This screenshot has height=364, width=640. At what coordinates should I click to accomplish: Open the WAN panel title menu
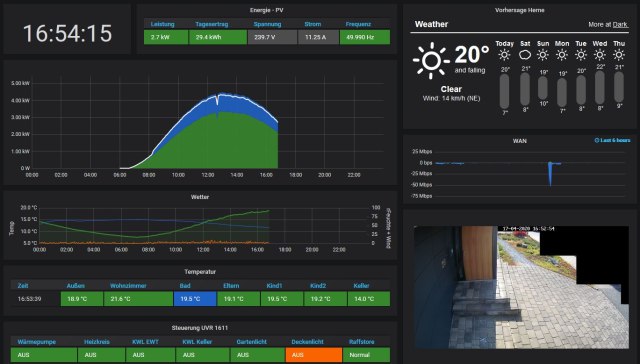[x=520, y=141]
